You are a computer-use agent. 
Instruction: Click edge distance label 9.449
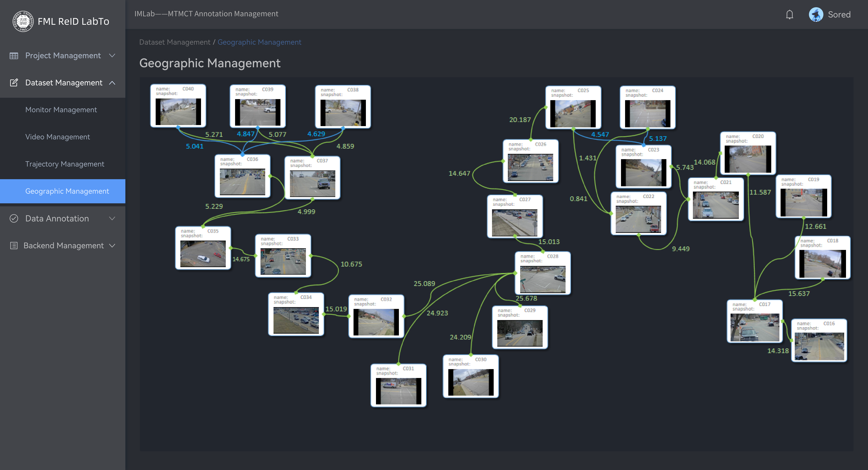[x=681, y=249]
